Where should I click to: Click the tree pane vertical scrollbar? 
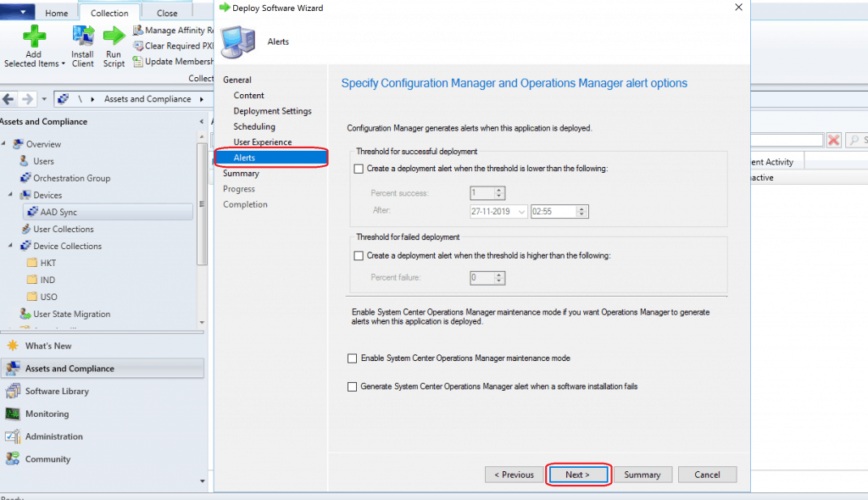[202, 203]
